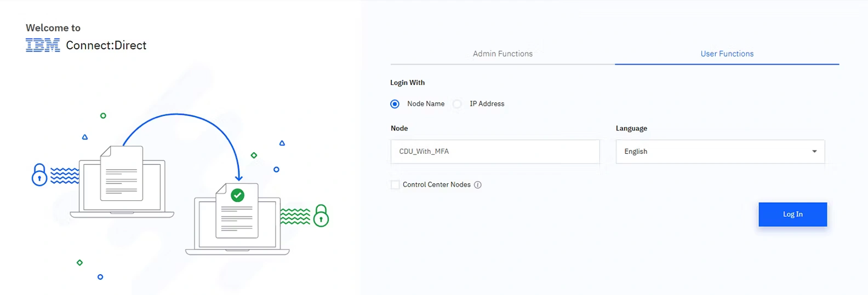Click the Node input field
This screenshot has height=295, width=868.
[495, 152]
